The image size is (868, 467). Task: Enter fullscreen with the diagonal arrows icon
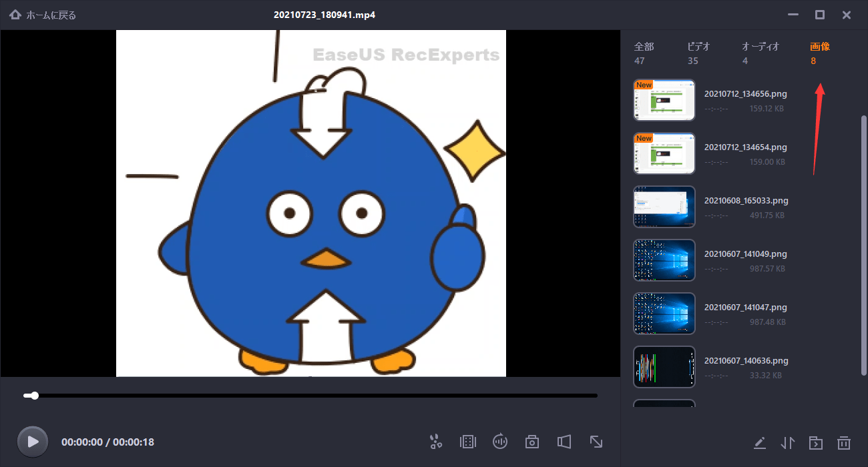pos(596,442)
